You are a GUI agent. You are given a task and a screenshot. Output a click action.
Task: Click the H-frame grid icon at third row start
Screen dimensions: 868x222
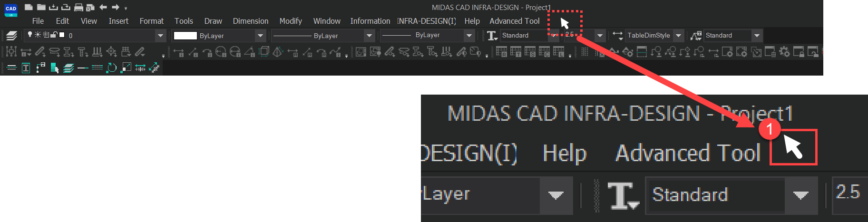11,52
